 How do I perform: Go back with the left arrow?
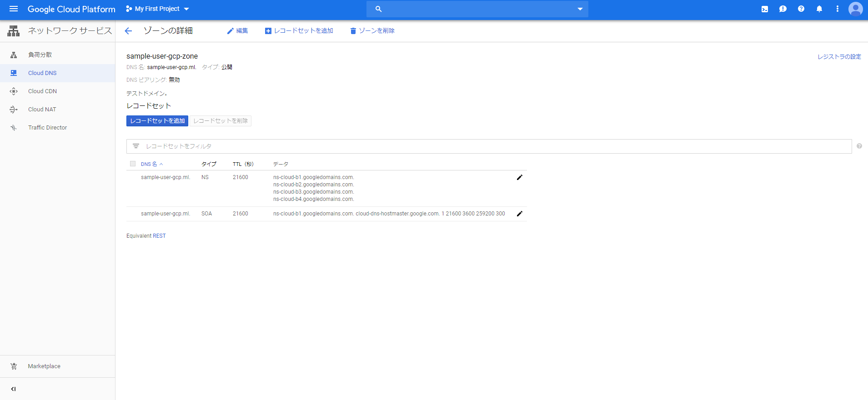128,31
